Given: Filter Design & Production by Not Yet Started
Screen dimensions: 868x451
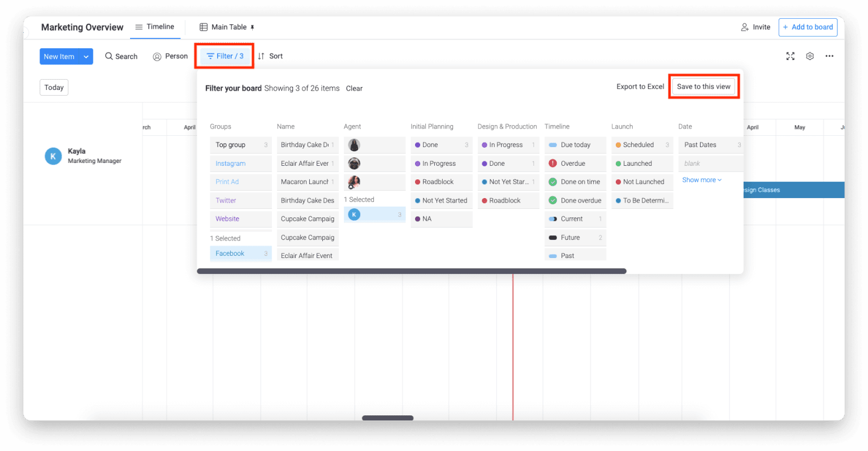Looking at the screenshot, I should tap(508, 182).
